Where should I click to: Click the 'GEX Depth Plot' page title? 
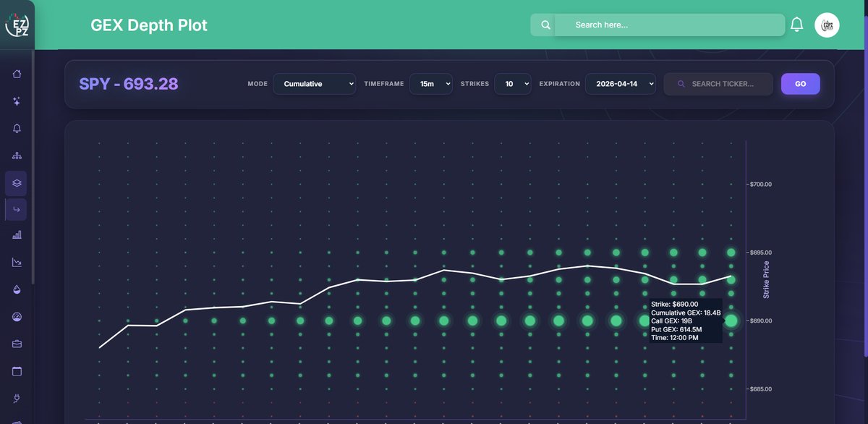coord(149,25)
